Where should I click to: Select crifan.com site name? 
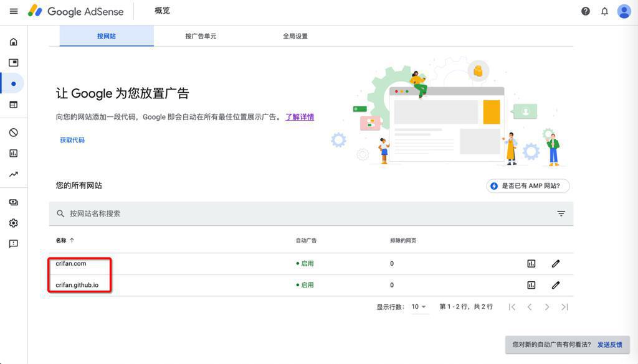pyautogui.click(x=71, y=263)
